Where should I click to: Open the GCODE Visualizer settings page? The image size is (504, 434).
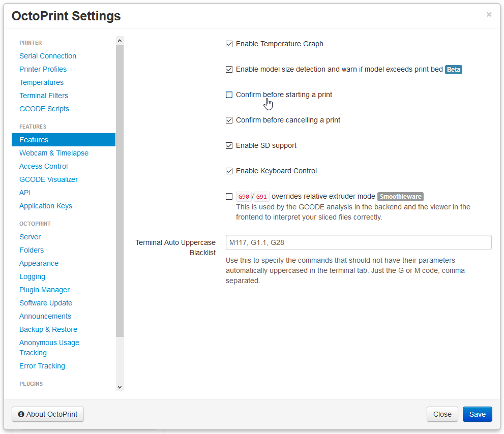48,179
